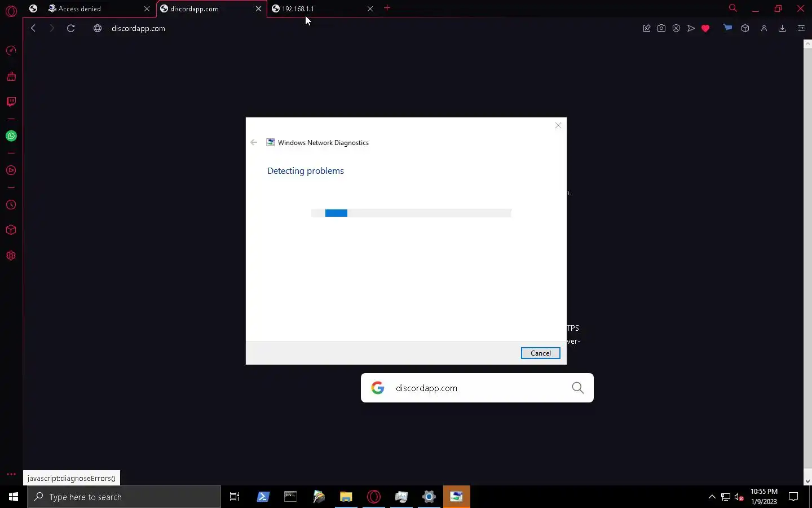The image size is (812, 508).
Task: Open the Opera GX main menu logo
Action: tap(11, 10)
